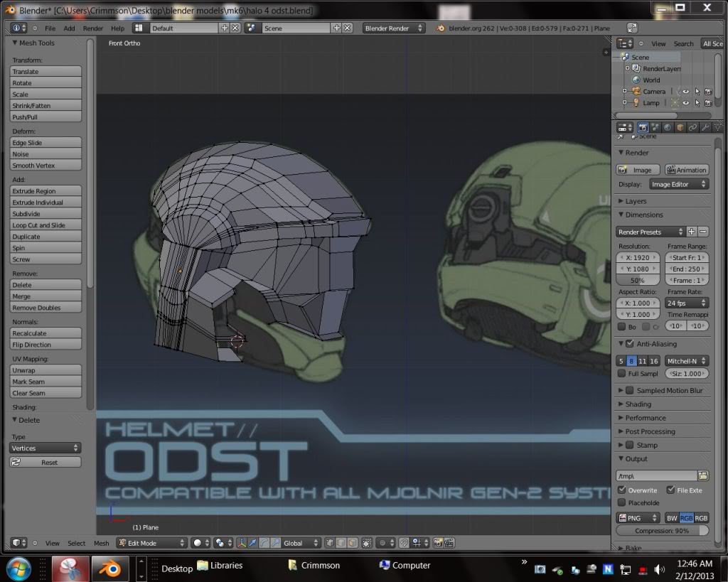Click the Animation render button

pos(686,170)
